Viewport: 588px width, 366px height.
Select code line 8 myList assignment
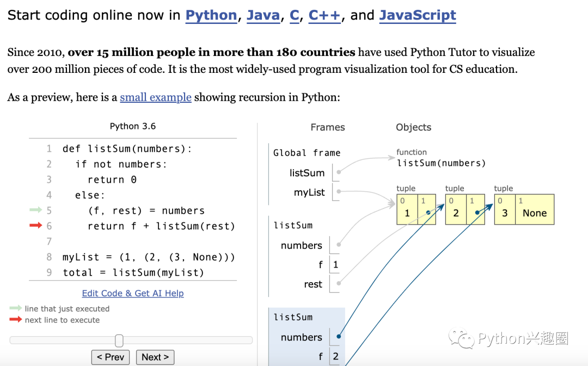[x=149, y=257]
